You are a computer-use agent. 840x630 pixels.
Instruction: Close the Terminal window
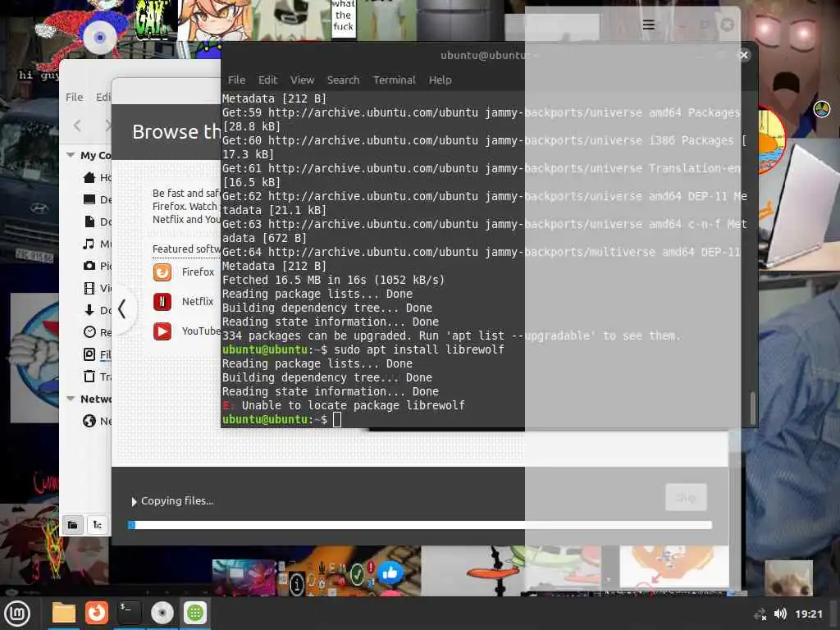743,55
